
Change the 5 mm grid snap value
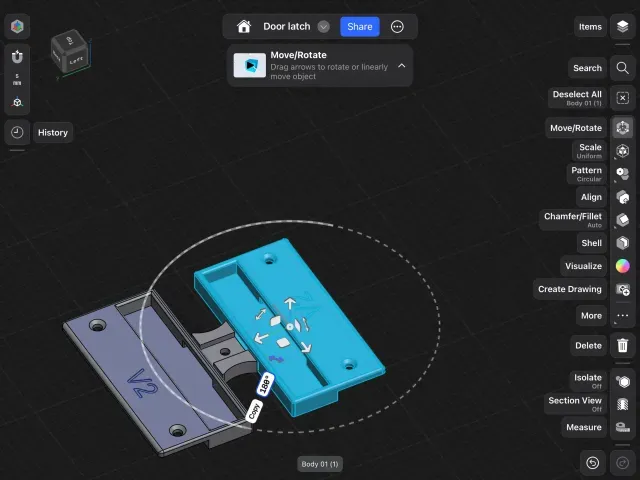[17, 79]
